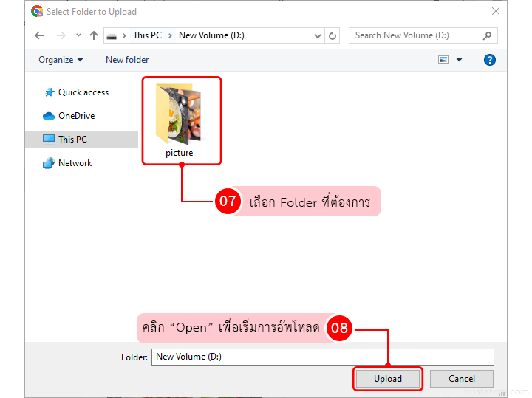The height and width of the screenshot is (398, 532).
Task: Select OneDrive in navigation pane
Action: [81, 116]
